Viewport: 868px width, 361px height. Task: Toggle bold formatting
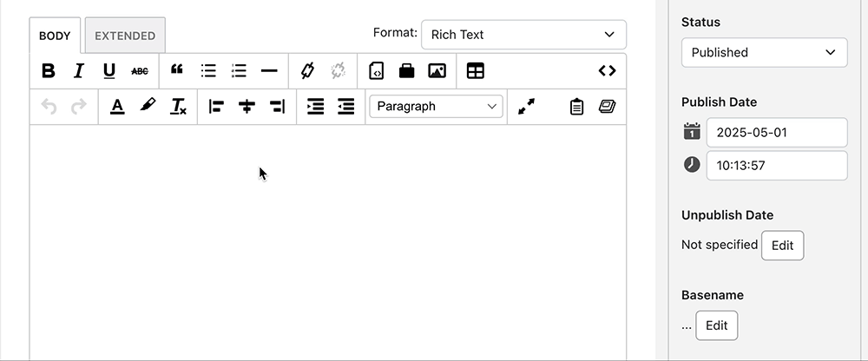click(49, 71)
